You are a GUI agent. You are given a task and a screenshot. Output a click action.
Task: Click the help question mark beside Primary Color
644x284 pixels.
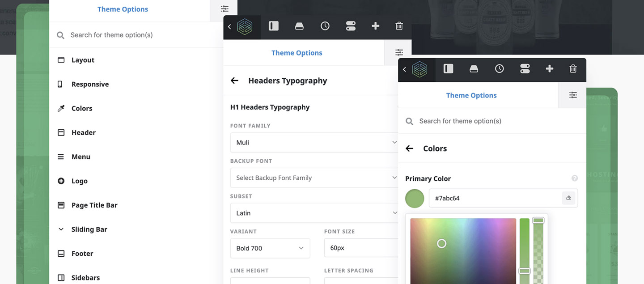[x=575, y=178]
